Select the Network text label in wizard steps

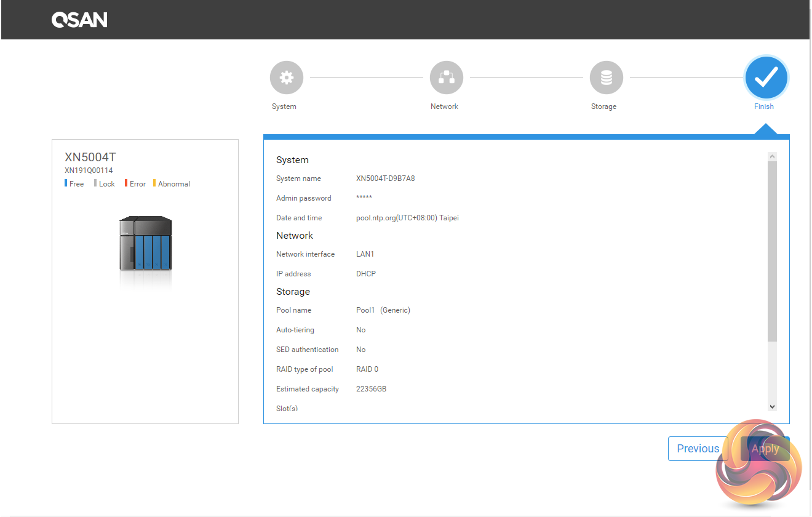point(444,106)
